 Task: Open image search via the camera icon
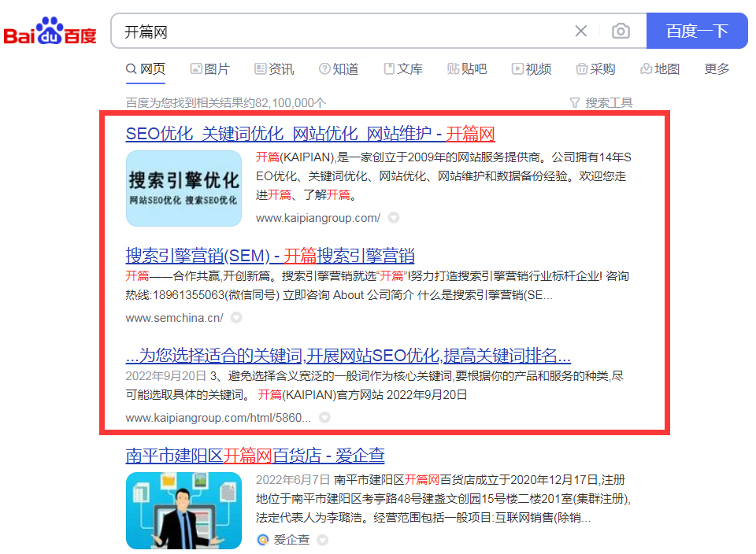click(x=621, y=31)
